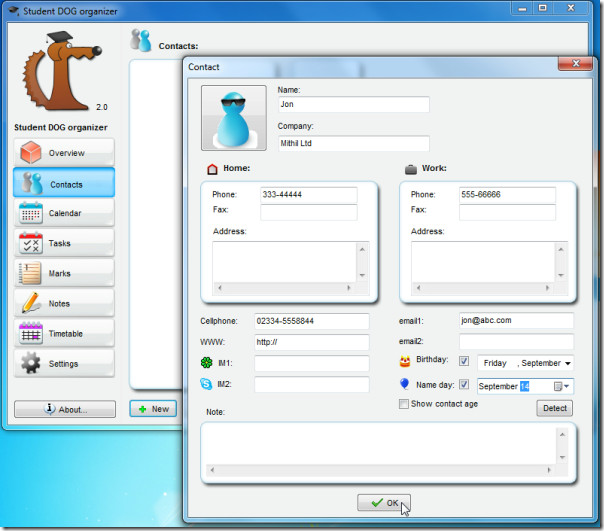This screenshot has width=604, height=531.
Task: Switch to the Notes section
Action: tap(64, 303)
